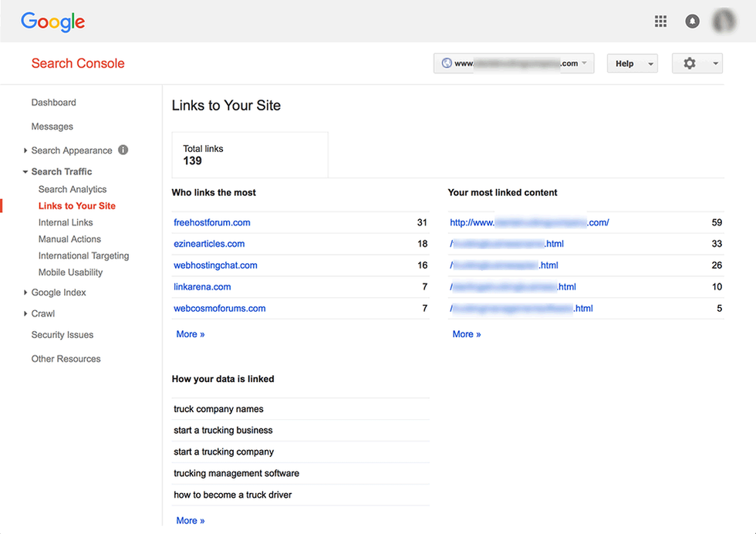Screen dimensions: 756x534
Task: Collapse the Search Traffic section
Action: click(x=25, y=172)
